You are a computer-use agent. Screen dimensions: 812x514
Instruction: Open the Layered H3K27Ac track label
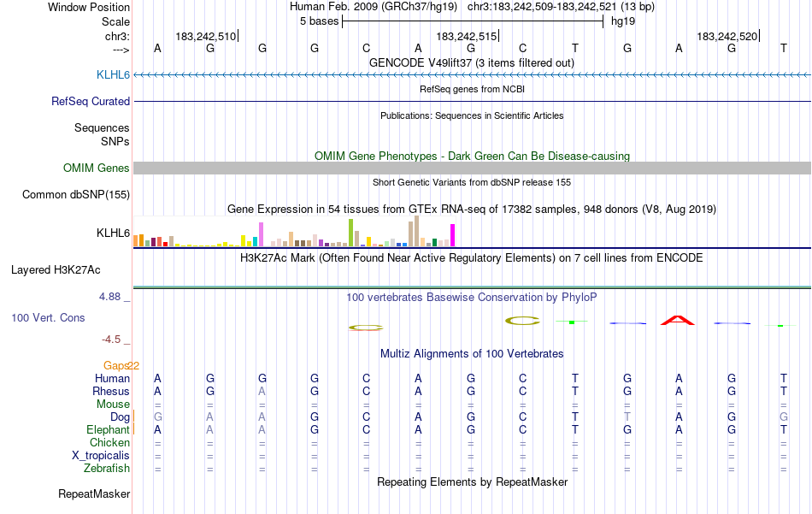[x=56, y=269]
